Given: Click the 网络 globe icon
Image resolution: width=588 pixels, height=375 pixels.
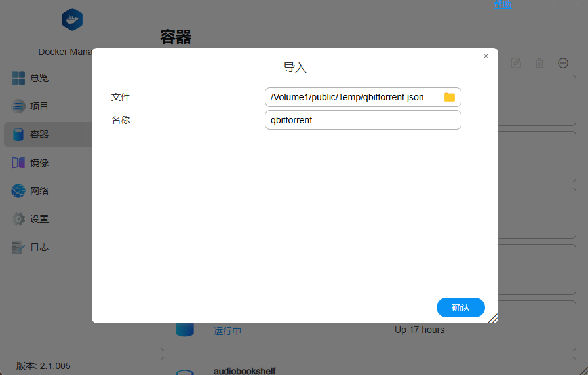Looking at the screenshot, I should coord(18,191).
